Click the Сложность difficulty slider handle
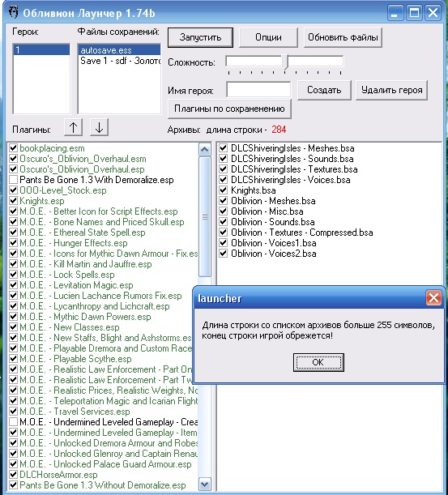 [x=286, y=62]
